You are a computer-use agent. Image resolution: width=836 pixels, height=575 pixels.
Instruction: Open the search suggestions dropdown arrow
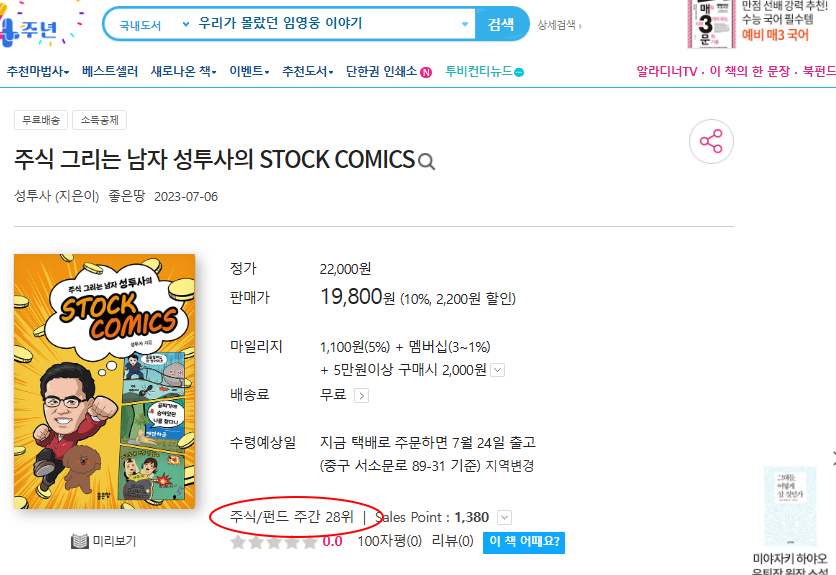pos(465,24)
